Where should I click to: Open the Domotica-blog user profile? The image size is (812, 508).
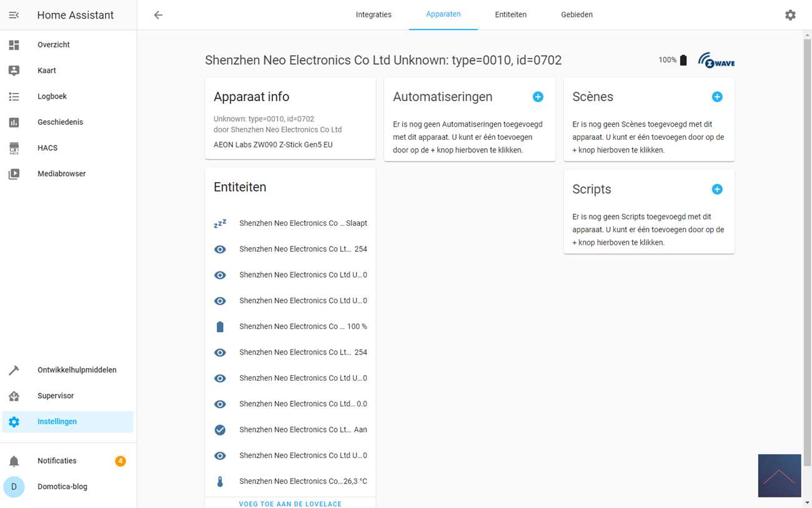click(x=68, y=487)
